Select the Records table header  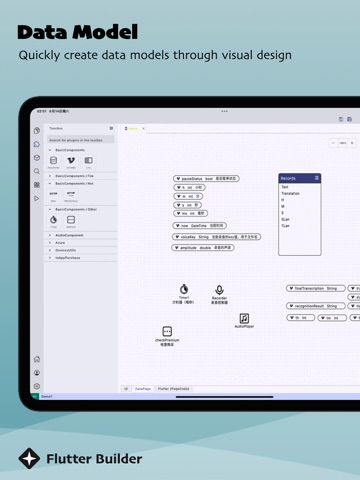pos(300,178)
